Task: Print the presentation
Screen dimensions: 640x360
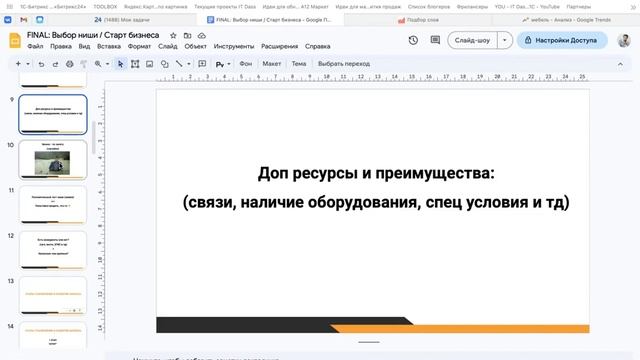Action: pyautogui.click(x=69, y=64)
